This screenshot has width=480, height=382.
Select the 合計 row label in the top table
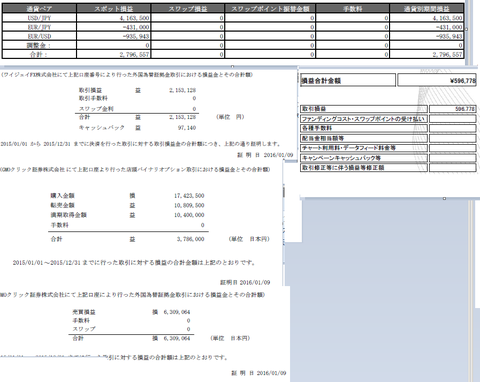coord(39,54)
